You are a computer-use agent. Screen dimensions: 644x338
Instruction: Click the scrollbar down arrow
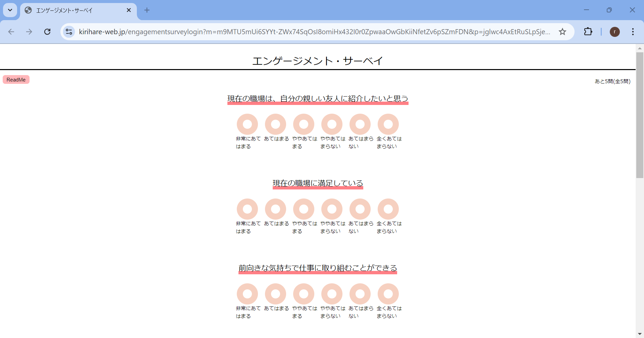tap(640, 334)
